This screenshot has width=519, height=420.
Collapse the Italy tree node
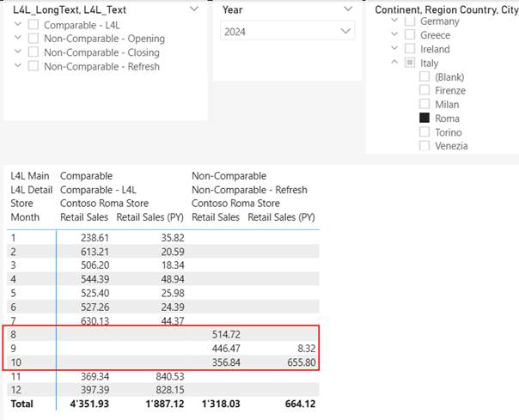pyautogui.click(x=394, y=64)
